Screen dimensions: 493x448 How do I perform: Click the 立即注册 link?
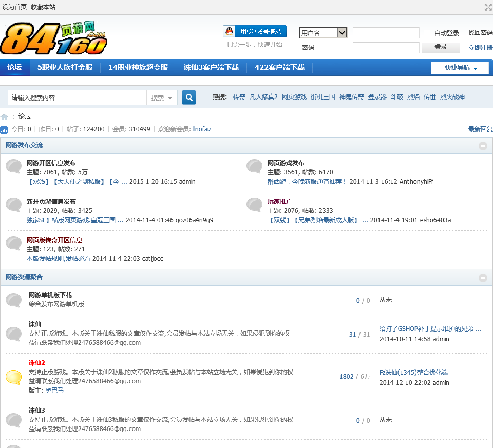[x=481, y=47]
